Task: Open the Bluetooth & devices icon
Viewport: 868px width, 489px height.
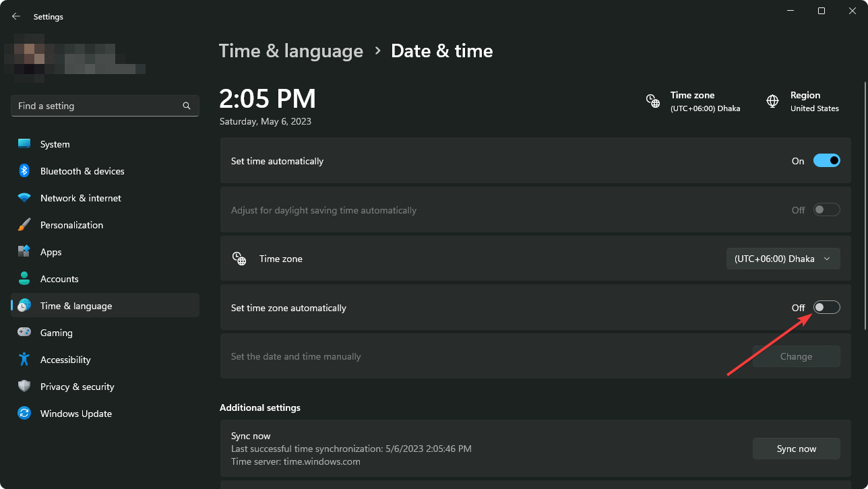Action: point(24,170)
